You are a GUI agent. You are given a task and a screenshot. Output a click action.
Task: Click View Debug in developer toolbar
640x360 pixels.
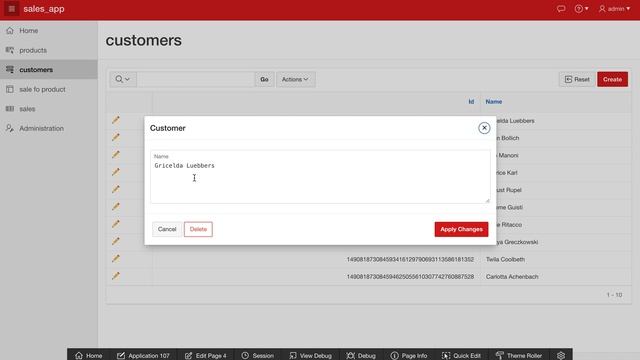311,356
